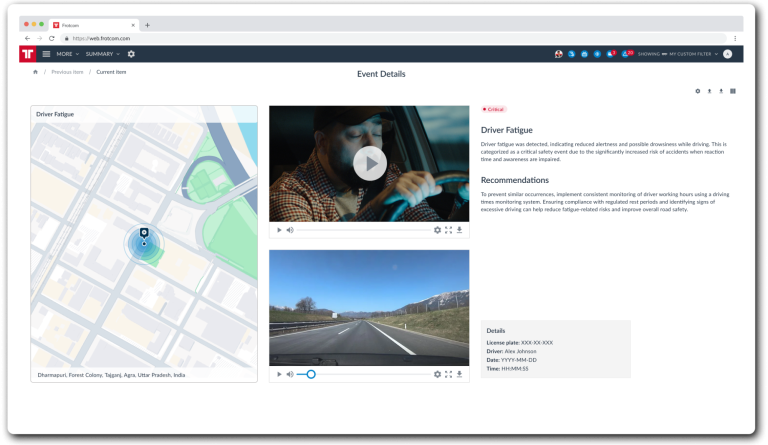Toggle volume on road camera video
Viewport: 768px width, 445px height.
pos(290,374)
